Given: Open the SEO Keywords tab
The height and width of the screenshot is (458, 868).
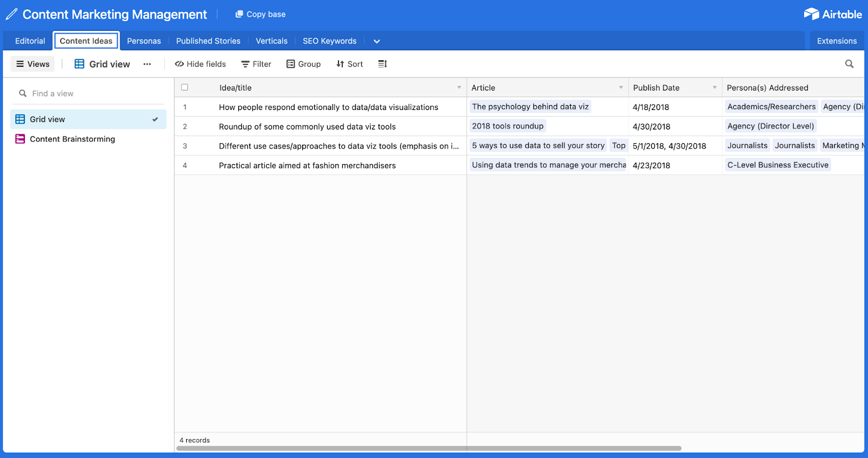Looking at the screenshot, I should coord(330,41).
